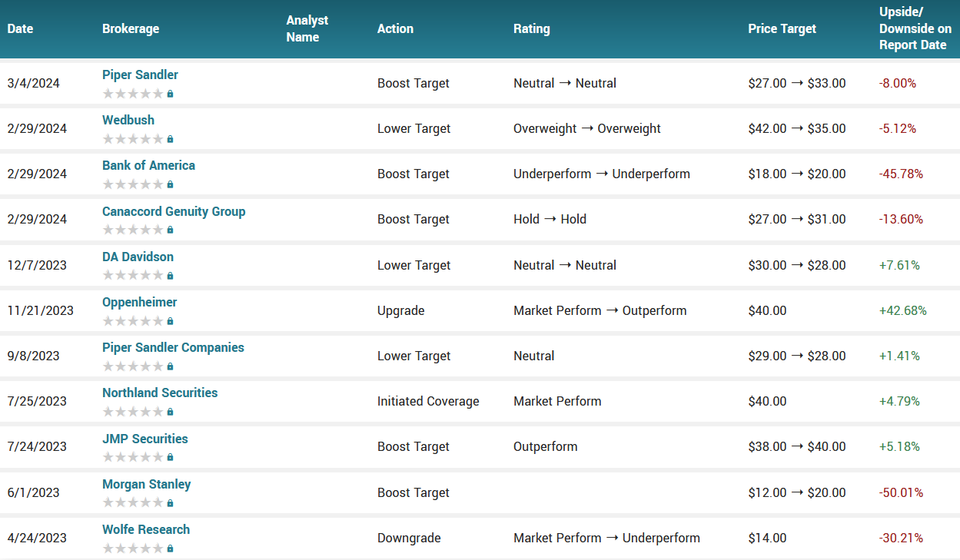Click Market Perform → Outperform rating cell

coord(600,310)
